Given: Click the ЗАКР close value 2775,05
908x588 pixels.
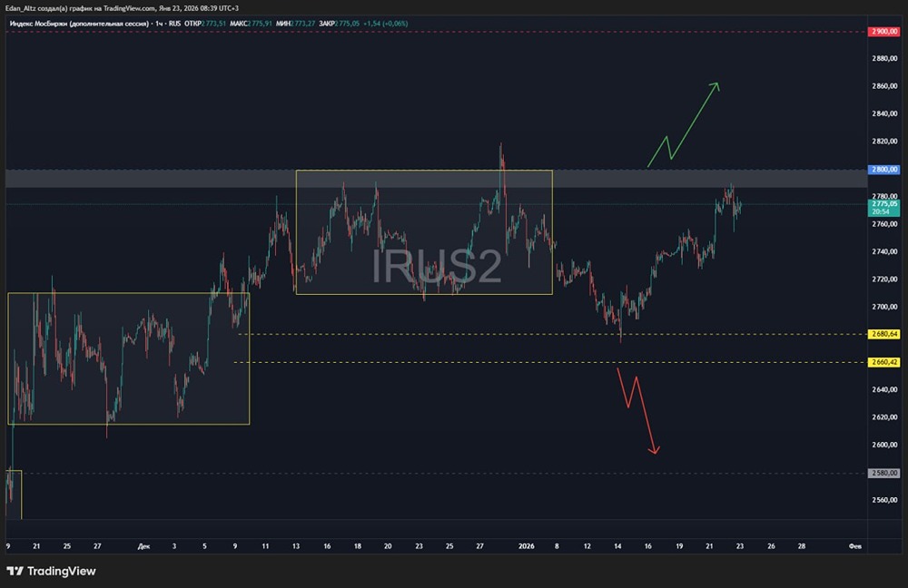Looking at the screenshot, I should coord(348,24).
